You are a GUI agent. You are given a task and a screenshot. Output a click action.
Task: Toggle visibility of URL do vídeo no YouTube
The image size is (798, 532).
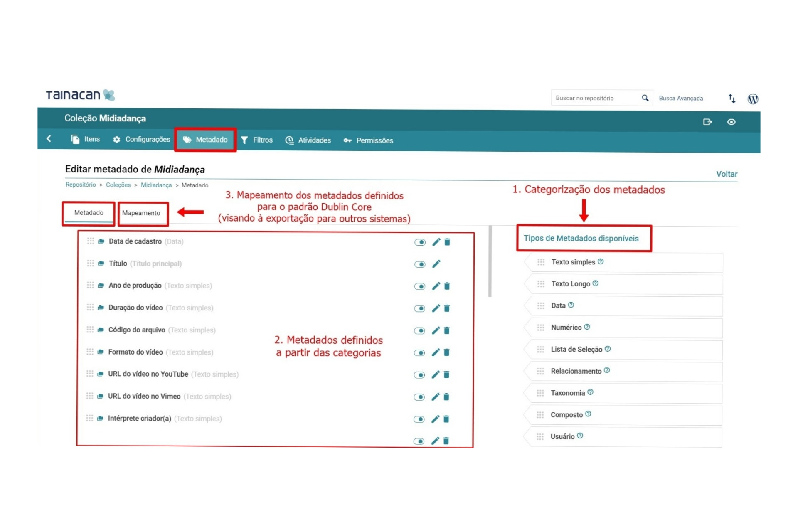419,374
